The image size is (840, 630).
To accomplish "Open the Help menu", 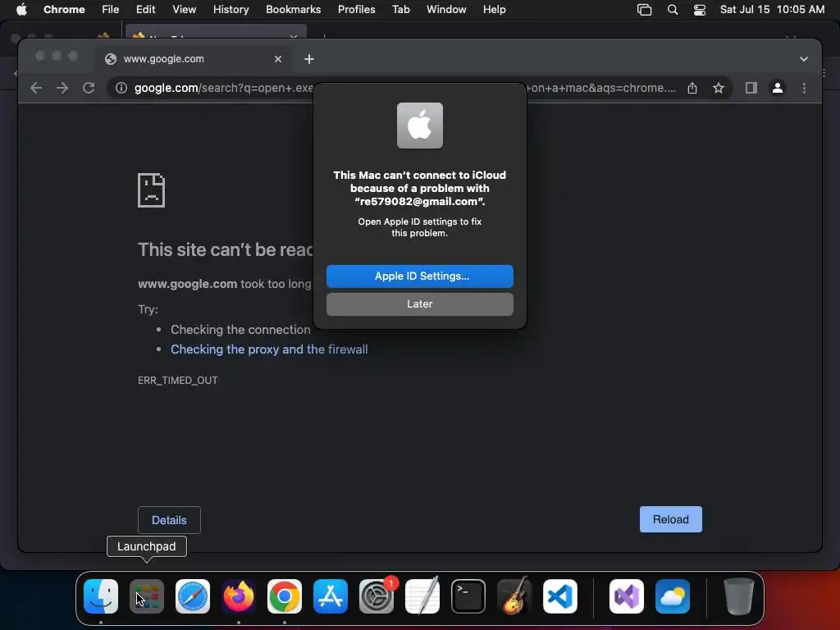I will click(x=494, y=10).
